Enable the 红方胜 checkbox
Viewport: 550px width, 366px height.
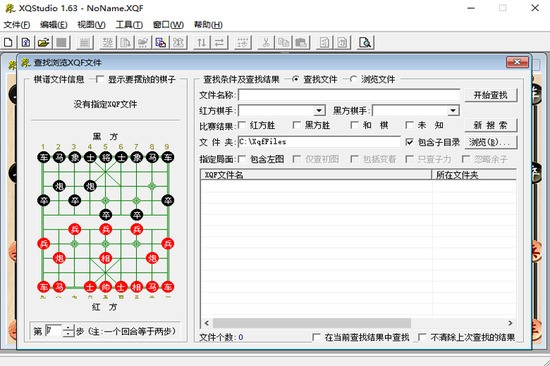click(242, 125)
